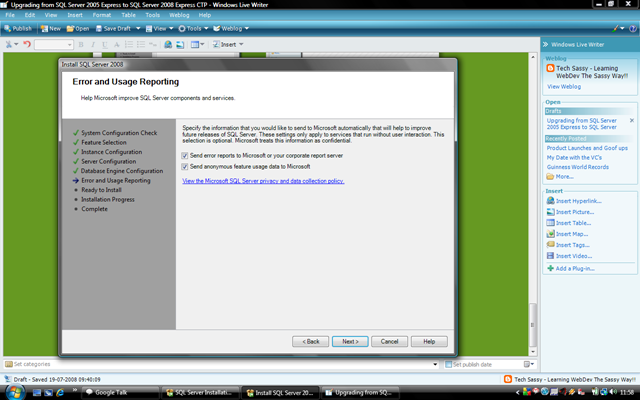This screenshot has height=400, width=640.
Task: Click the Help button in installer dialog
Action: (429, 341)
